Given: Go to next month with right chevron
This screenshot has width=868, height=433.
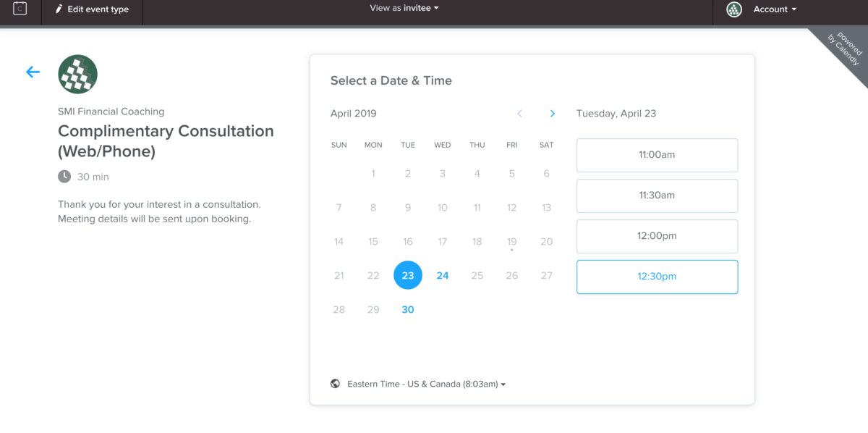Looking at the screenshot, I should click(553, 114).
